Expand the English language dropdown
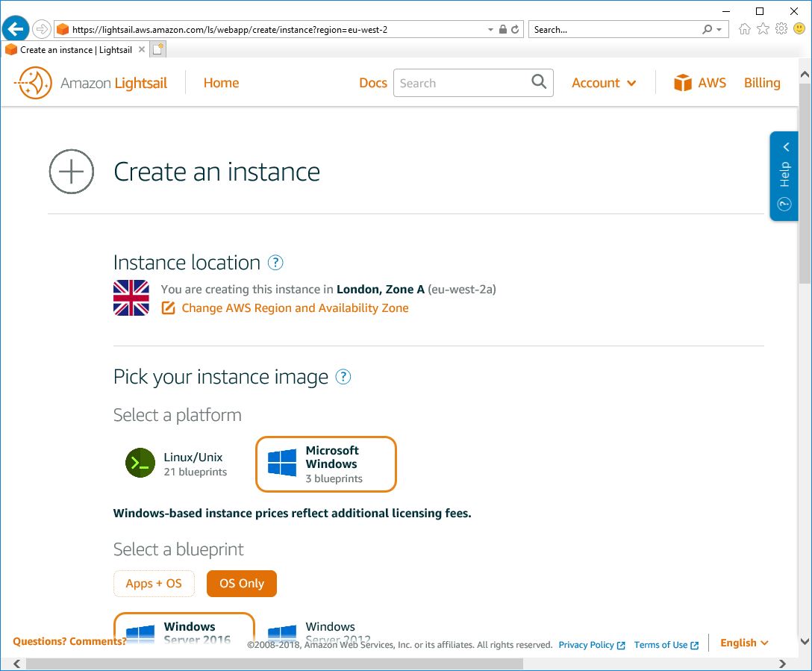Viewport: 812px width, 671px height. (744, 643)
